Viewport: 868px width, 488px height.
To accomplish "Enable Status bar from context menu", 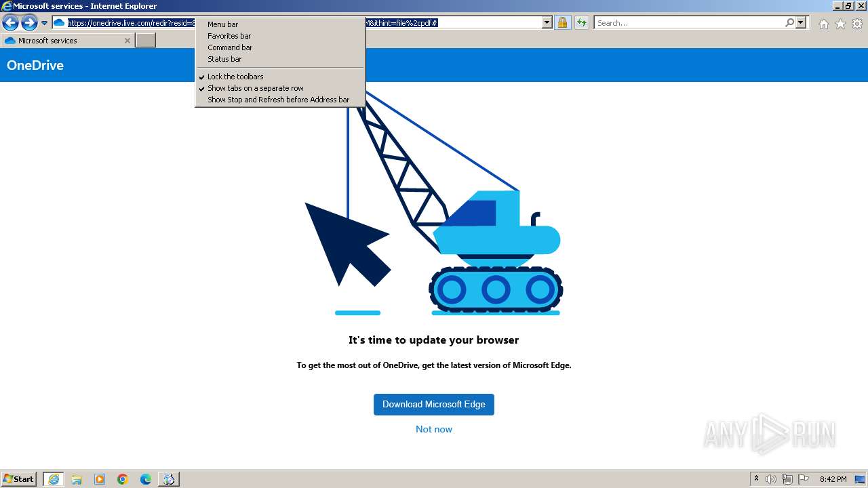I will [x=280, y=59].
